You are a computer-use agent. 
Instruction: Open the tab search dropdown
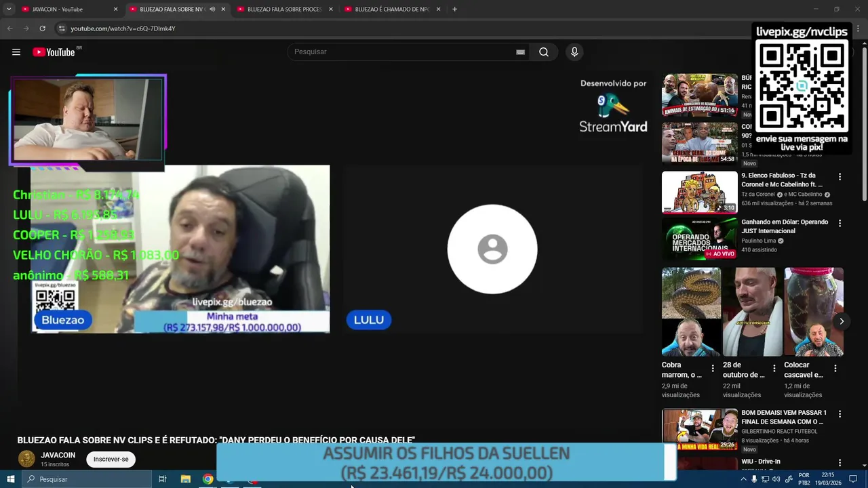pos(9,9)
